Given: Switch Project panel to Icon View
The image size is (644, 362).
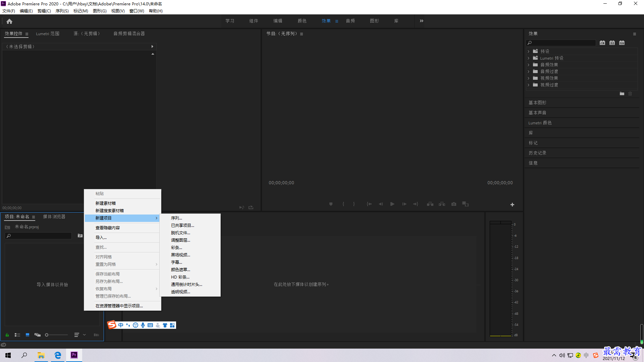Looking at the screenshot, I should tap(28, 335).
